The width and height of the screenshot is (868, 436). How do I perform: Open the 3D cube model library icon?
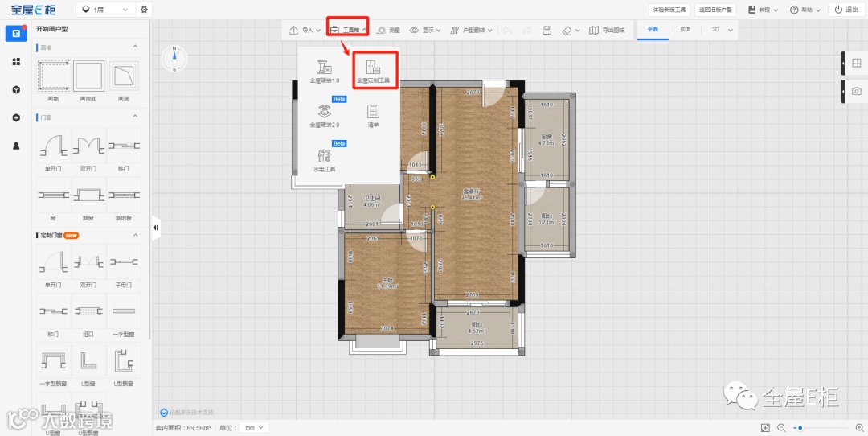(16, 90)
